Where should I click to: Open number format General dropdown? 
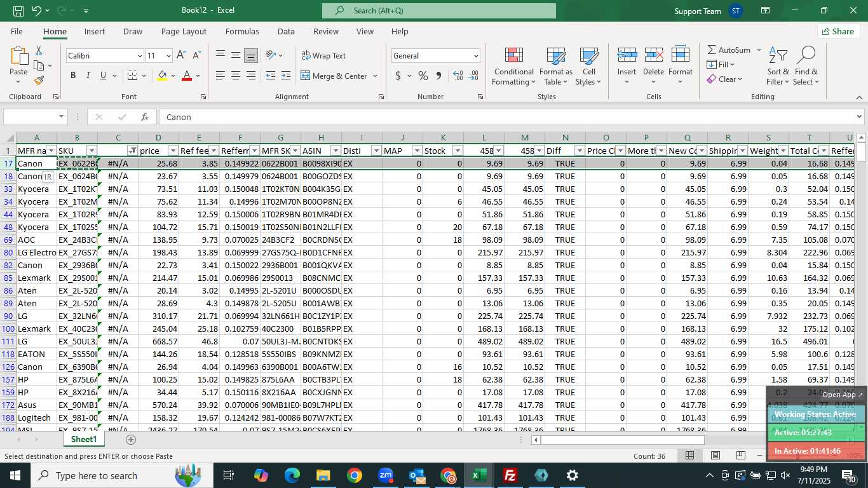[x=475, y=56]
